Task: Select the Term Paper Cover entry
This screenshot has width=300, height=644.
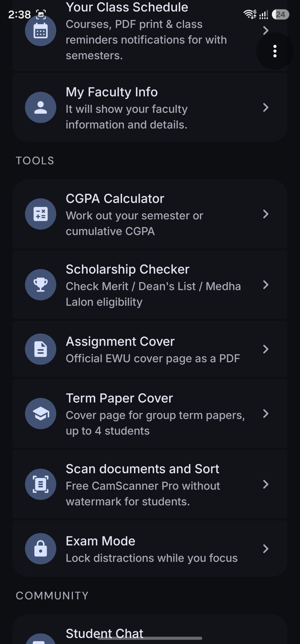Action: click(x=150, y=414)
